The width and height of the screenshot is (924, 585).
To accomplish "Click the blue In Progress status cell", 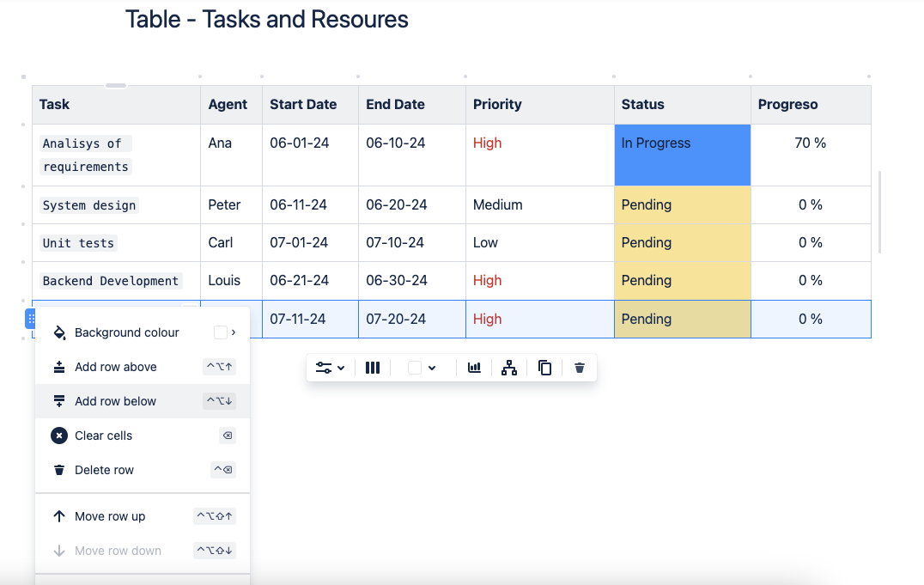I will point(682,155).
